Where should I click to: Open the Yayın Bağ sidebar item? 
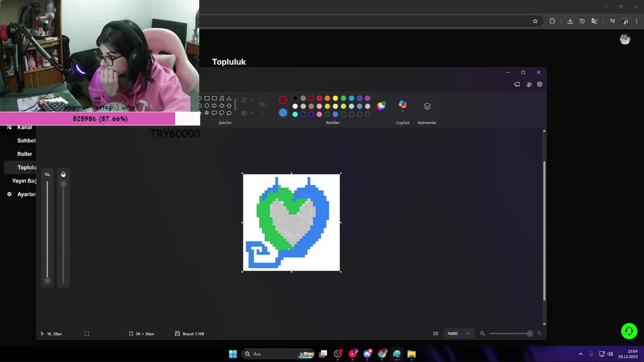pos(24,181)
